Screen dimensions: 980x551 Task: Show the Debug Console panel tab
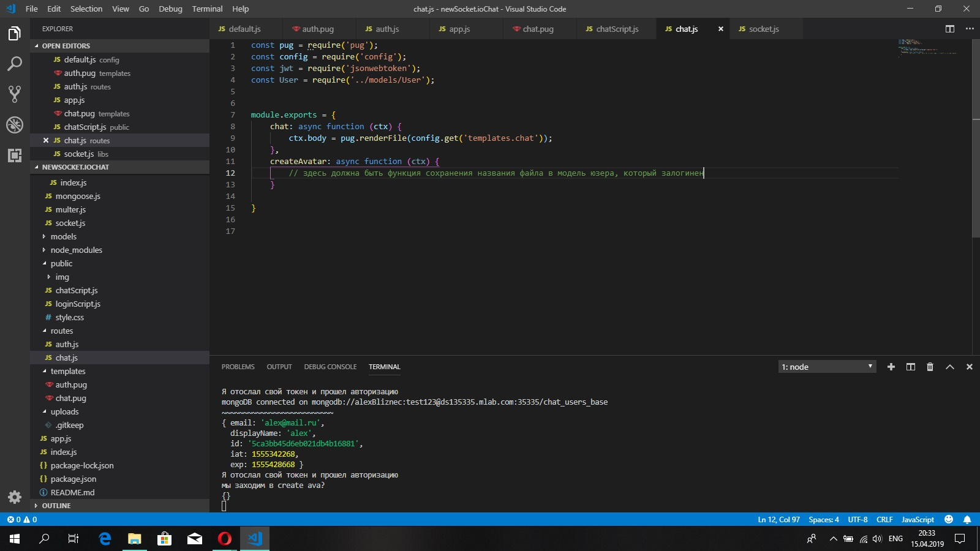pyautogui.click(x=330, y=367)
